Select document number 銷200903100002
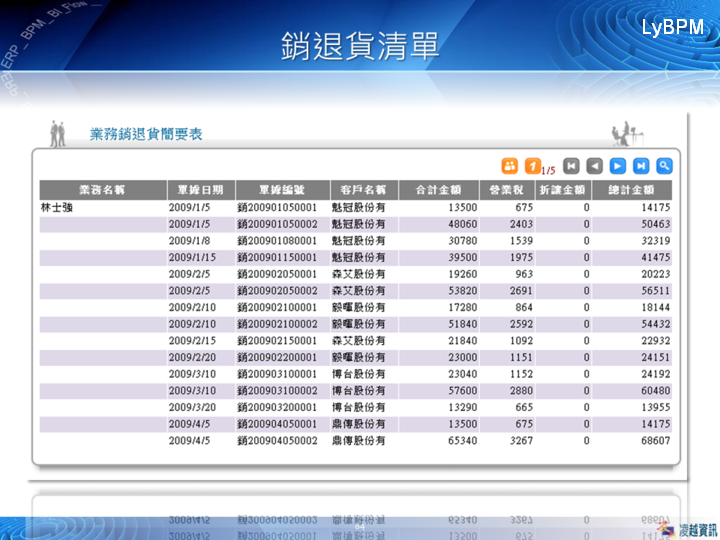The image size is (720, 540). [x=277, y=391]
